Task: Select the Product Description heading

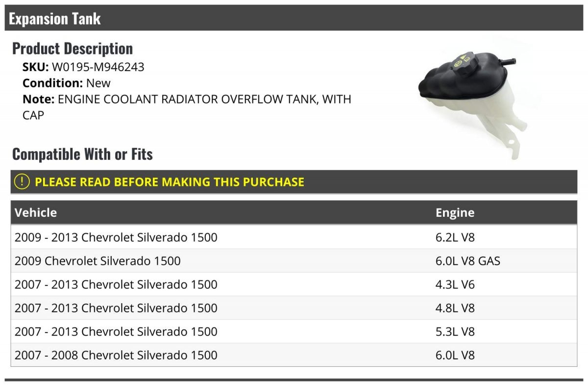Action: click(73, 49)
